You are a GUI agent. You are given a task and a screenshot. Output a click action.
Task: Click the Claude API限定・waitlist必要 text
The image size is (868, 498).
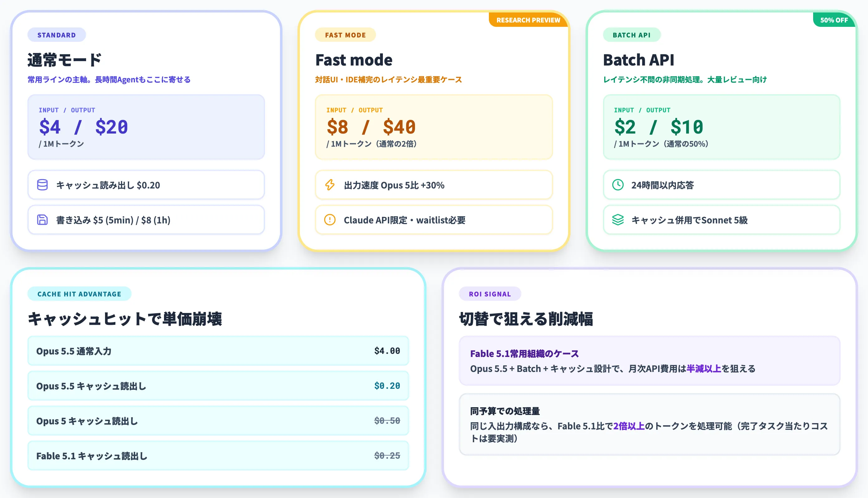coord(405,220)
